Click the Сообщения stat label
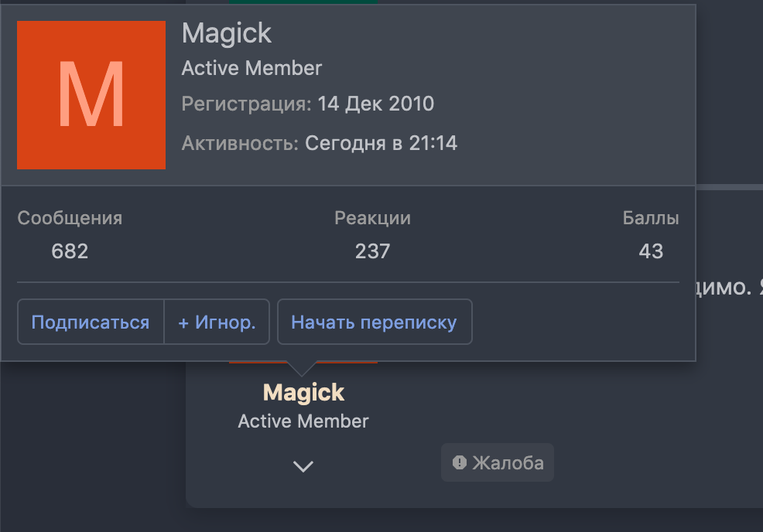763x532 pixels. click(70, 218)
